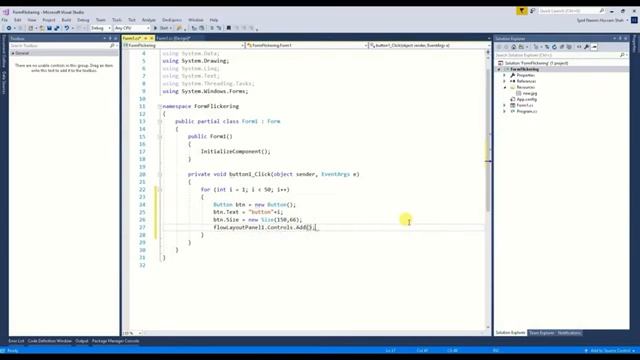The height and width of the screenshot is (360, 640).
Task: Collapse the namespace FormFlickering outline region
Action: pos(160,106)
